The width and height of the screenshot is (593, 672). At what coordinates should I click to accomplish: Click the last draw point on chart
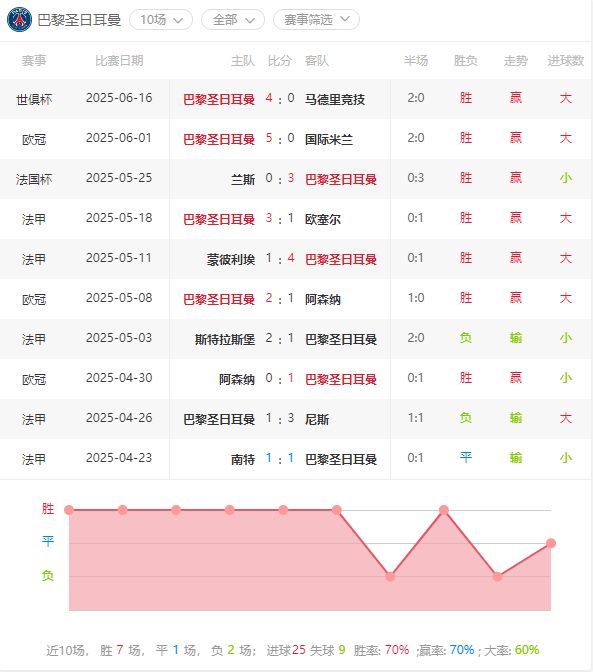(x=551, y=543)
